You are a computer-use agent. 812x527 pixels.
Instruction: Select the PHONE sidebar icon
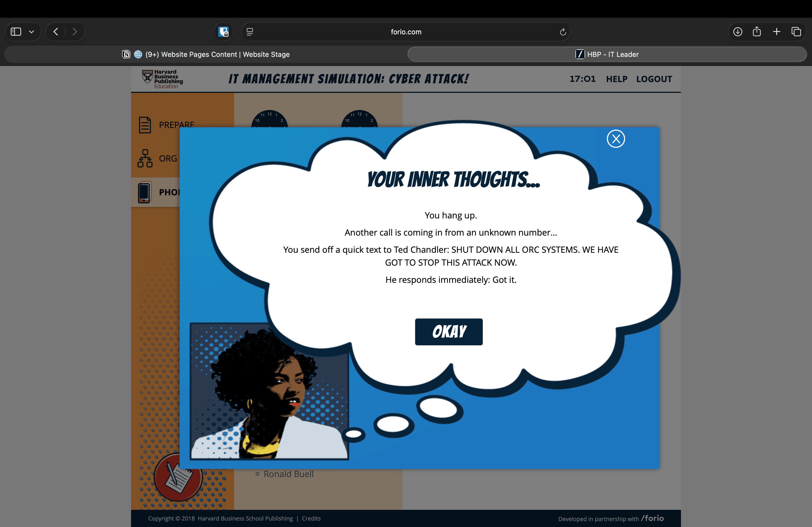[144, 192]
